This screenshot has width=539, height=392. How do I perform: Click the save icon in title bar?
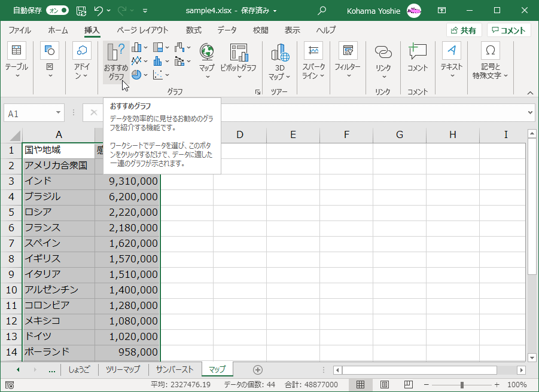click(x=81, y=10)
